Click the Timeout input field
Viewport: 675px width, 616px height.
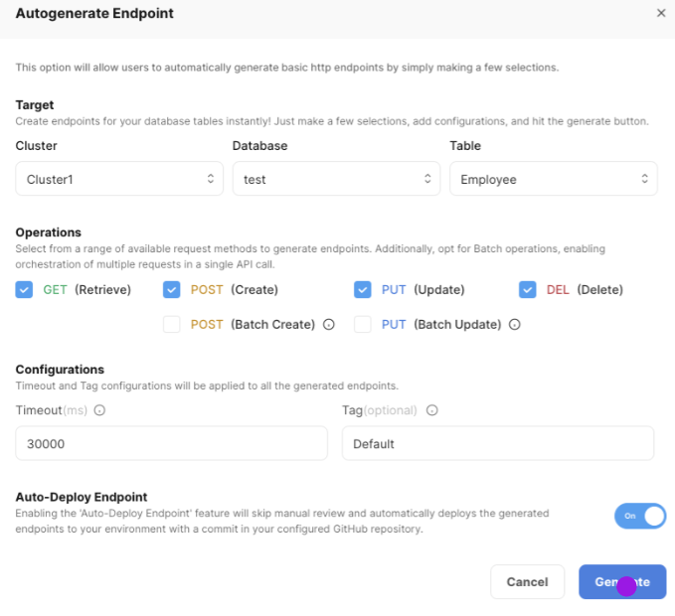pyautogui.click(x=171, y=444)
